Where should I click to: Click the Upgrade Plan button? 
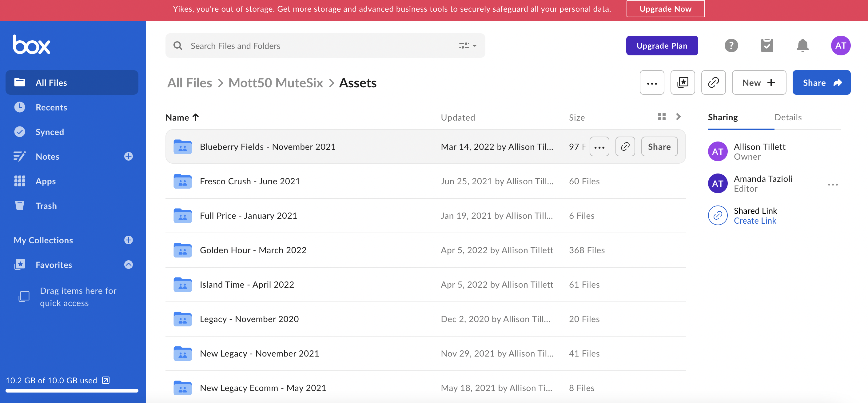coord(662,46)
